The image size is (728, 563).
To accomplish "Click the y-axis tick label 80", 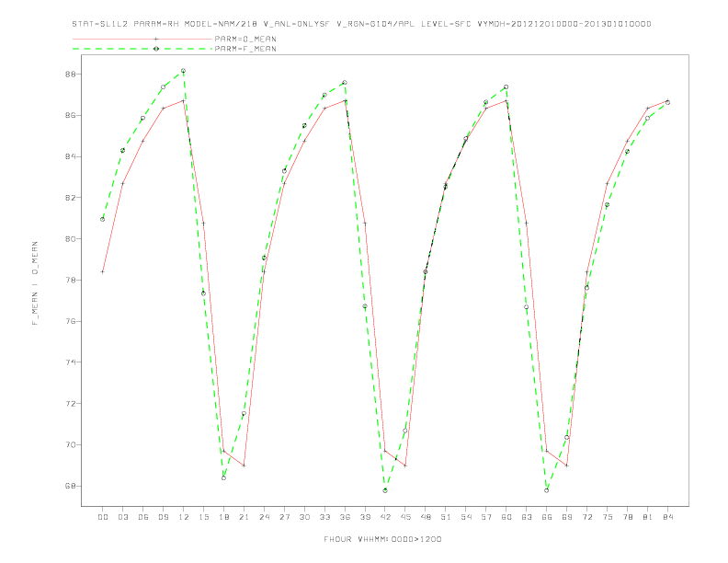I will click(x=70, y=239).
